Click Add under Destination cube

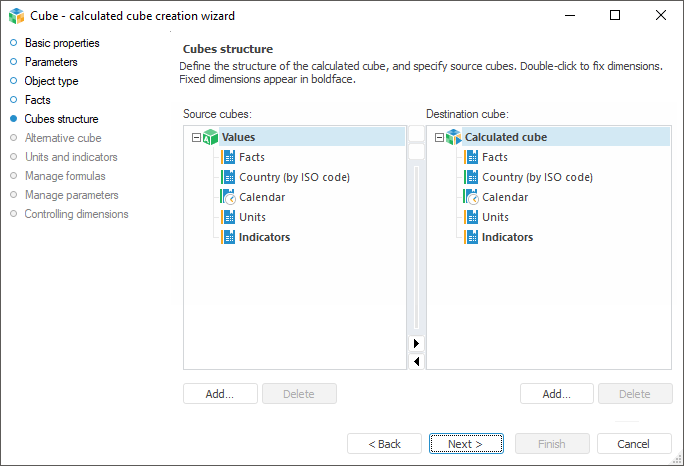pos(557,393)
